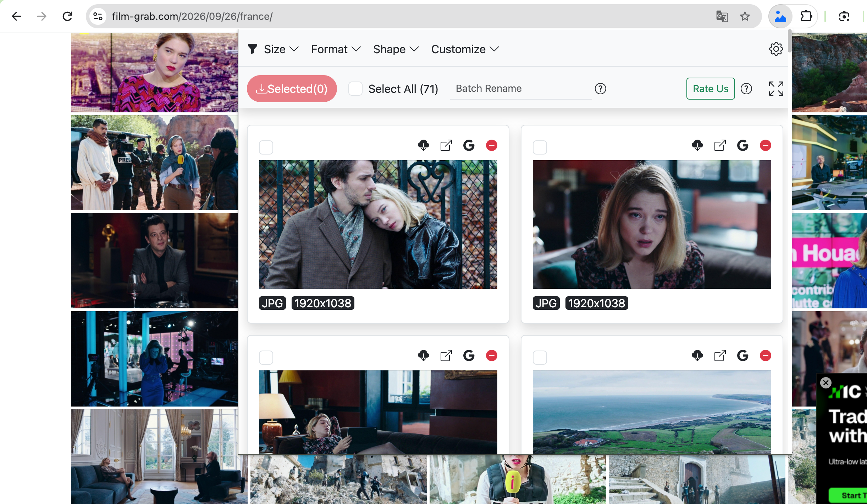Click the Rate Us button
The width and height of the screenshot is (867, 504).
click(x=711, y=89)
